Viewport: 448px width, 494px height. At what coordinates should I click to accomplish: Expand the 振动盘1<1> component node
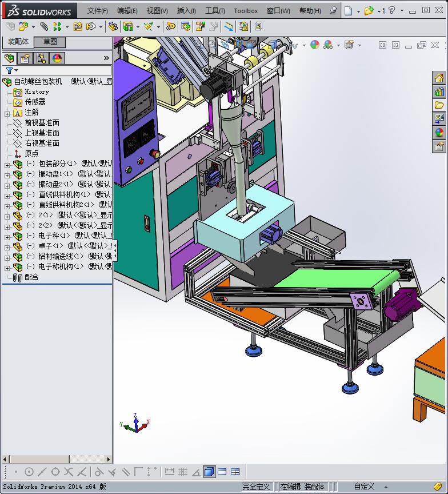pyautogui.click(x=7, y=176)
